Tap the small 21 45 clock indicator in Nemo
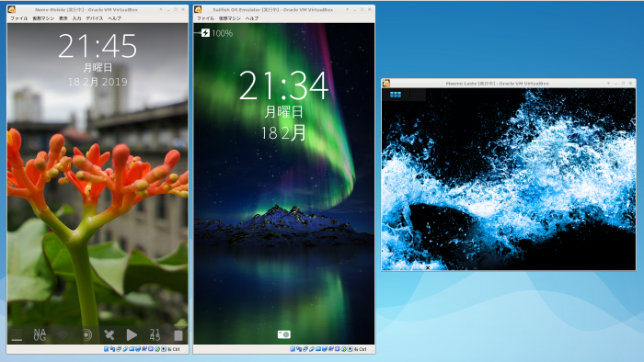 (x=155, y=335)
